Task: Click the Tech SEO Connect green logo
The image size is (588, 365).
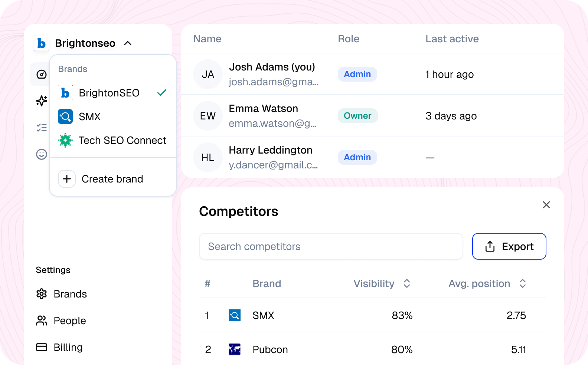Action: coord(65,140)
